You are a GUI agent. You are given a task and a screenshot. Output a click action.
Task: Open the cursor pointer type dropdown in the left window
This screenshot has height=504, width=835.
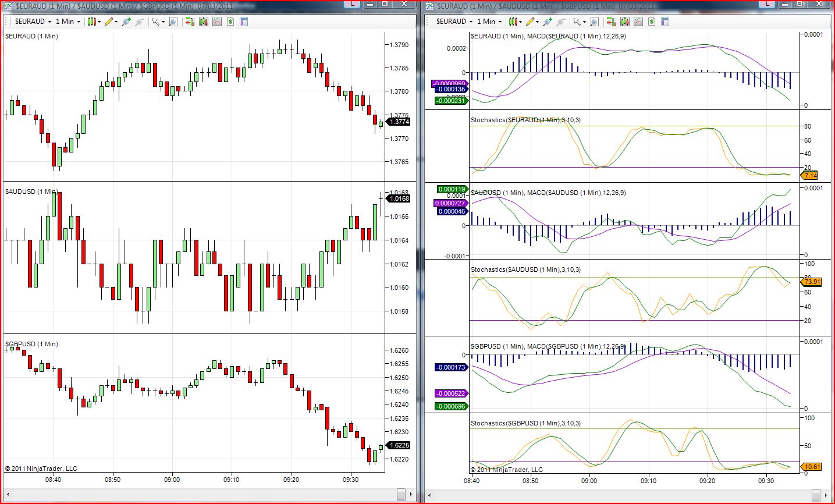point(158,22)
